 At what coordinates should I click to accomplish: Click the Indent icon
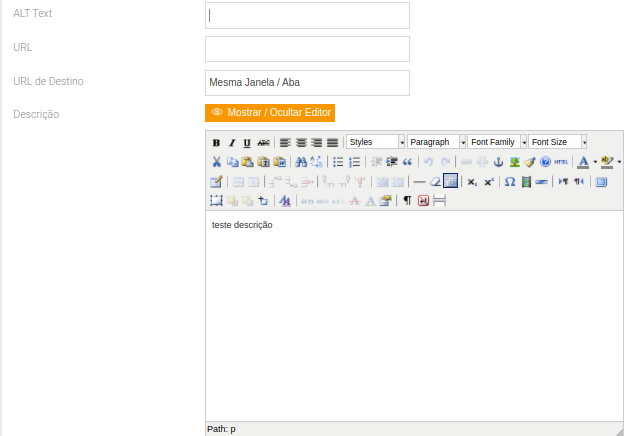[x=392, y=162]
